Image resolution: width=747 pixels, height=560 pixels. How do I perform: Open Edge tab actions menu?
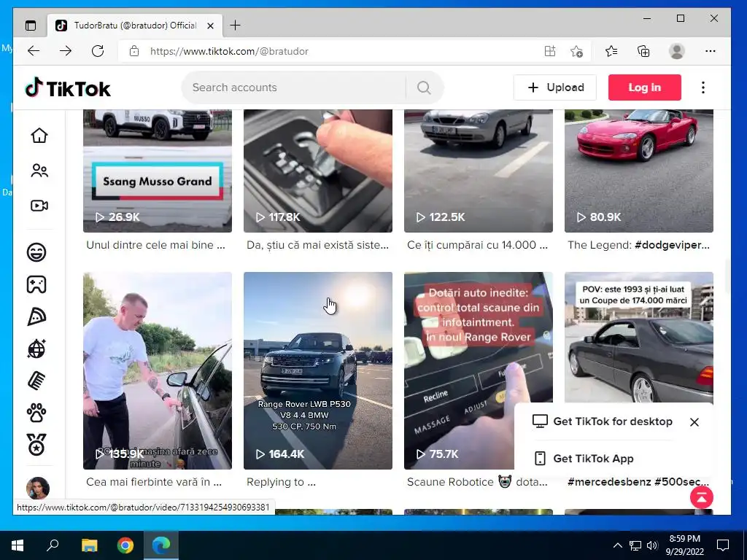tap(31, 26)
